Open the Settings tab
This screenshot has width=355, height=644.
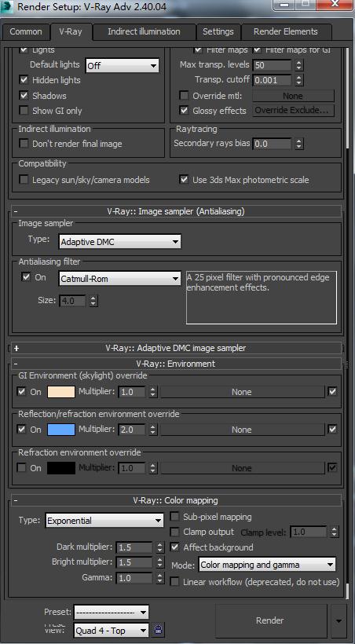pos(218,31)
